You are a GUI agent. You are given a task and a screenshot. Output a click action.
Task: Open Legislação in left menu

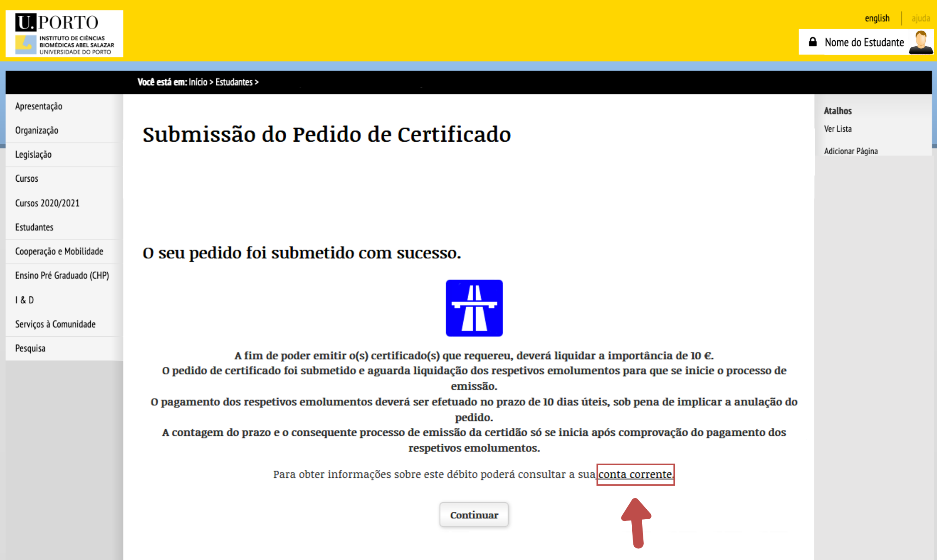click(x=33, y=155)
